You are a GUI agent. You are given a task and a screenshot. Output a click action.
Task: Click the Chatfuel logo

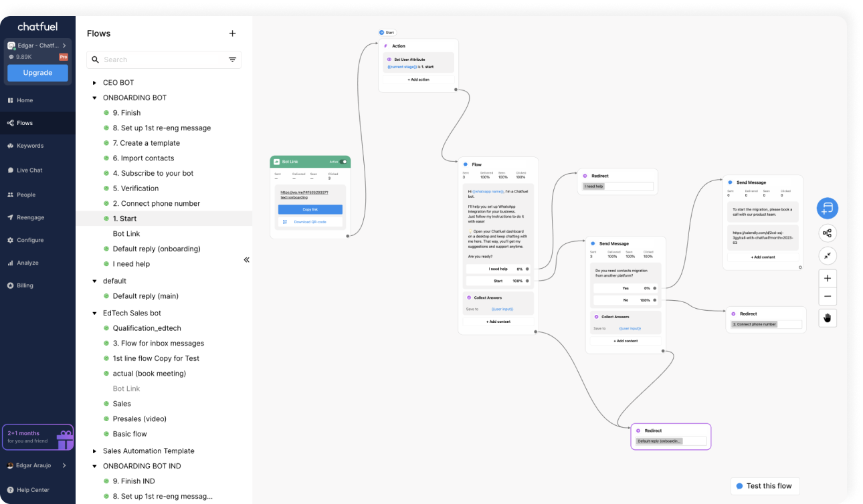(37, 27)
